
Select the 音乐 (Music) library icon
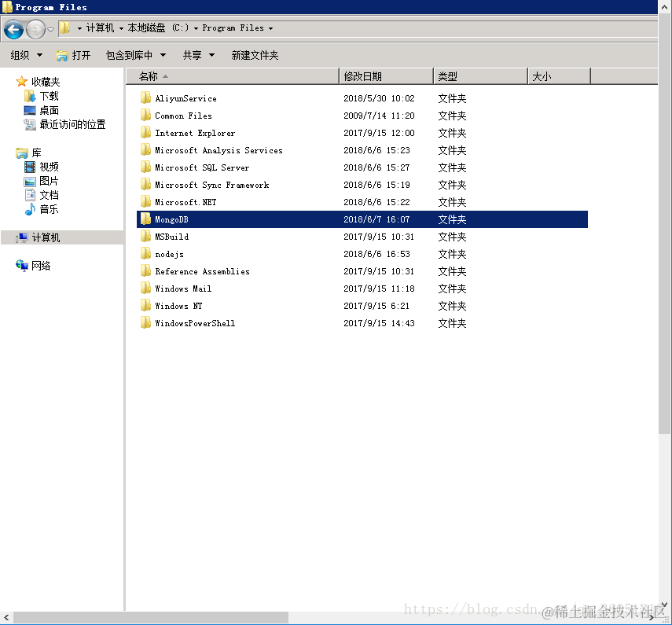click(x=29, y=209)
